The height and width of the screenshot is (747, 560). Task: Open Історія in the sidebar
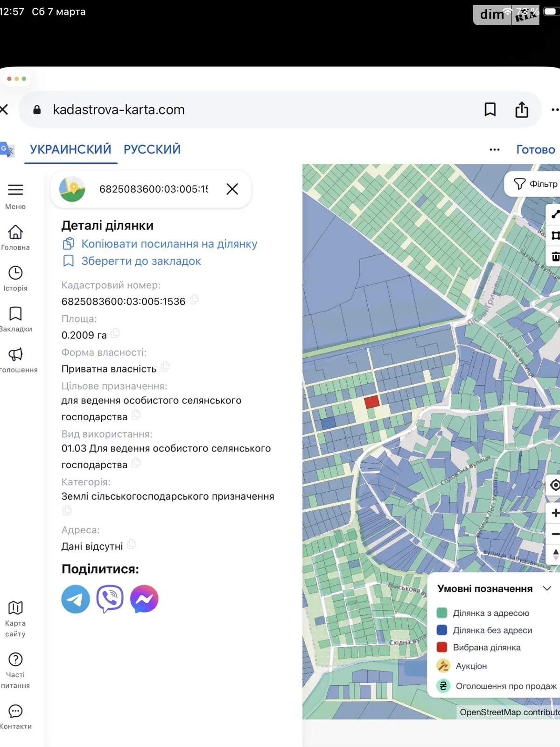15,278
